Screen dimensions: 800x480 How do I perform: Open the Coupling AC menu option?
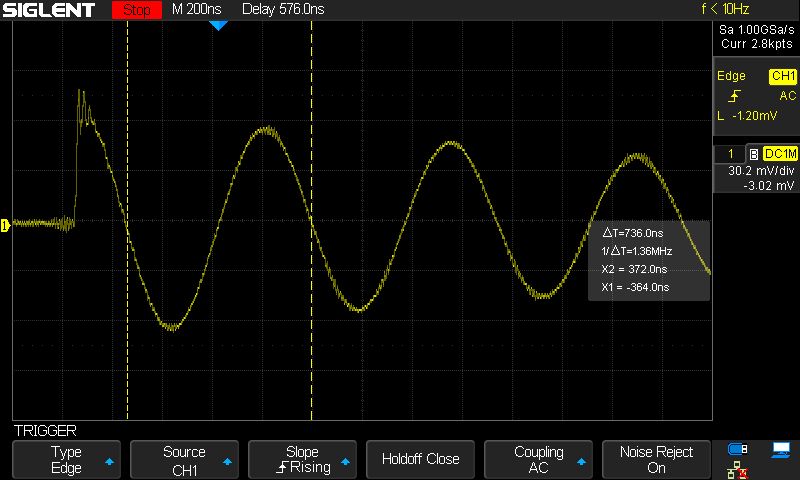538,459
